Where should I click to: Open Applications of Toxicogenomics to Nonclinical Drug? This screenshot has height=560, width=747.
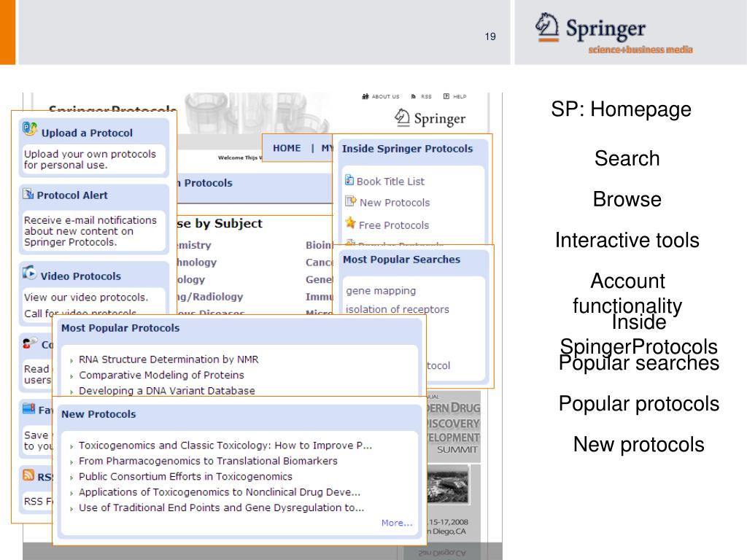(x=220, y=492)
